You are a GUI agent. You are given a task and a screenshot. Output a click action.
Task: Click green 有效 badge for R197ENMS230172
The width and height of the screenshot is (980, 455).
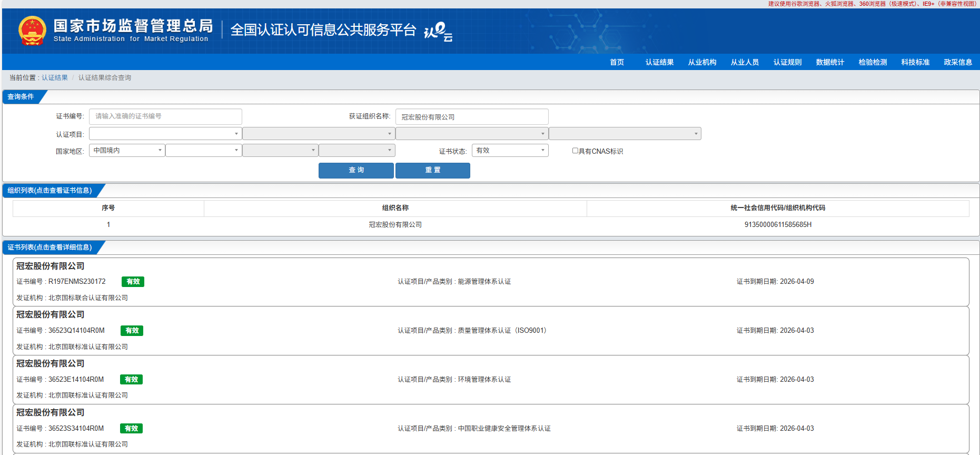pos(133,282)
